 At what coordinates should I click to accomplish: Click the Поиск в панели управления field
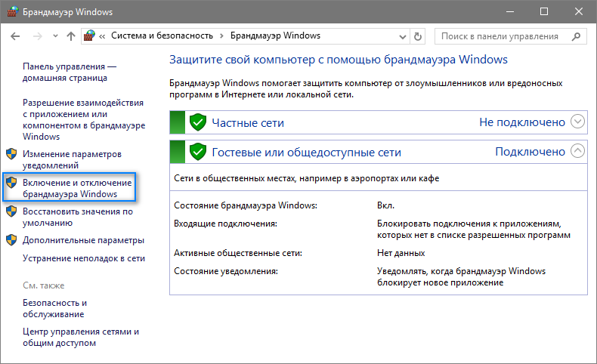click(503, 35)
